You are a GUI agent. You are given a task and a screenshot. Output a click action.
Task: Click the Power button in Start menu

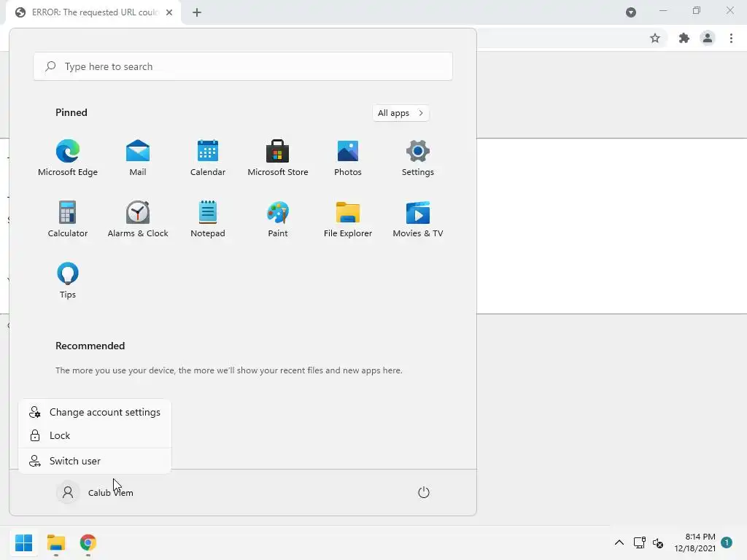pos(424,492)
